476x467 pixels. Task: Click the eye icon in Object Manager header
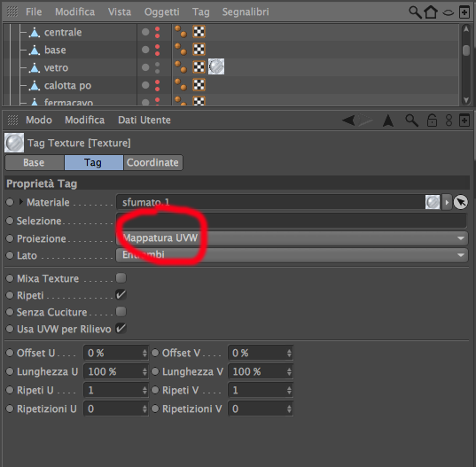pyautogui.click(x=448, y=12)
